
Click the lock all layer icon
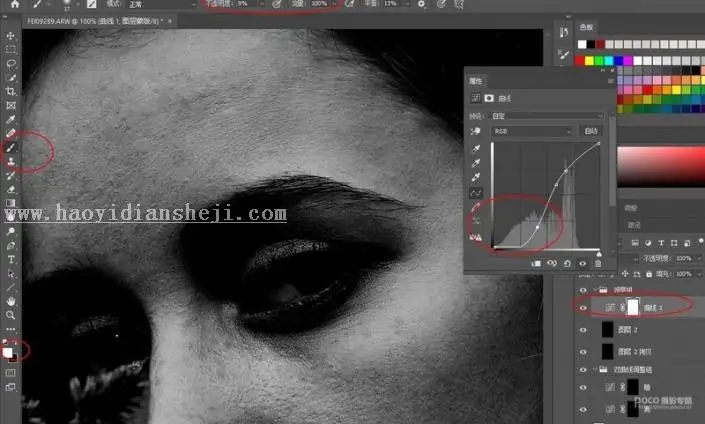[x=648, y=274]
